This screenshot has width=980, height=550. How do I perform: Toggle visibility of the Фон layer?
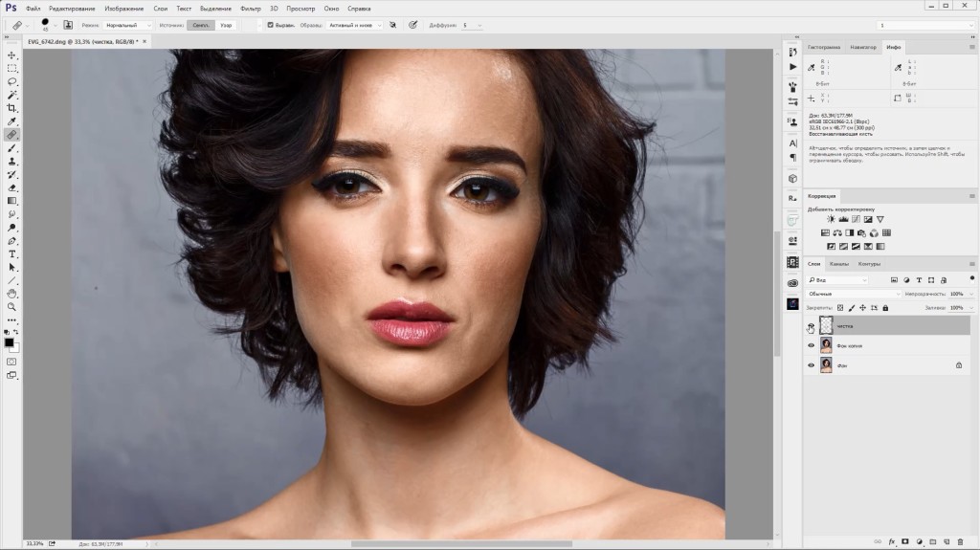(811, 364)
